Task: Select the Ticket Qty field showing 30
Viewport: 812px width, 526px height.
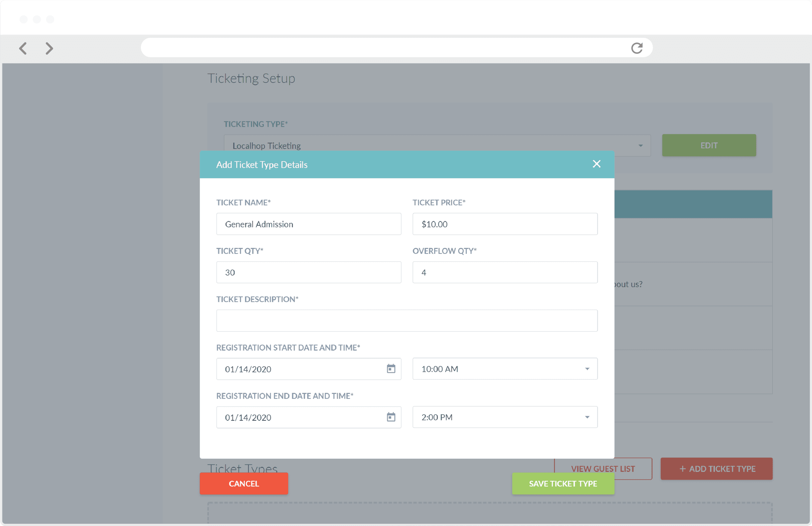Action: click(x=309, y=273)
